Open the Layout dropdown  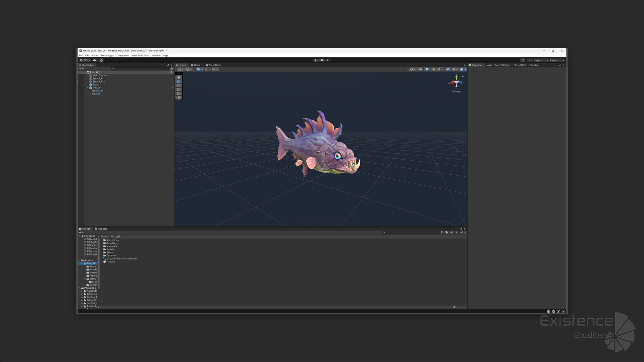point(557,60)
